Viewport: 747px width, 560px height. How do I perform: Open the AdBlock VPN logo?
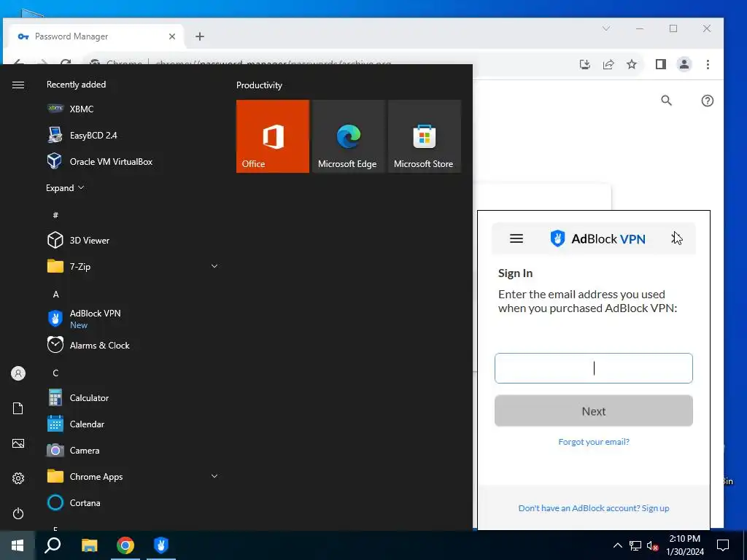coord(597,238)
